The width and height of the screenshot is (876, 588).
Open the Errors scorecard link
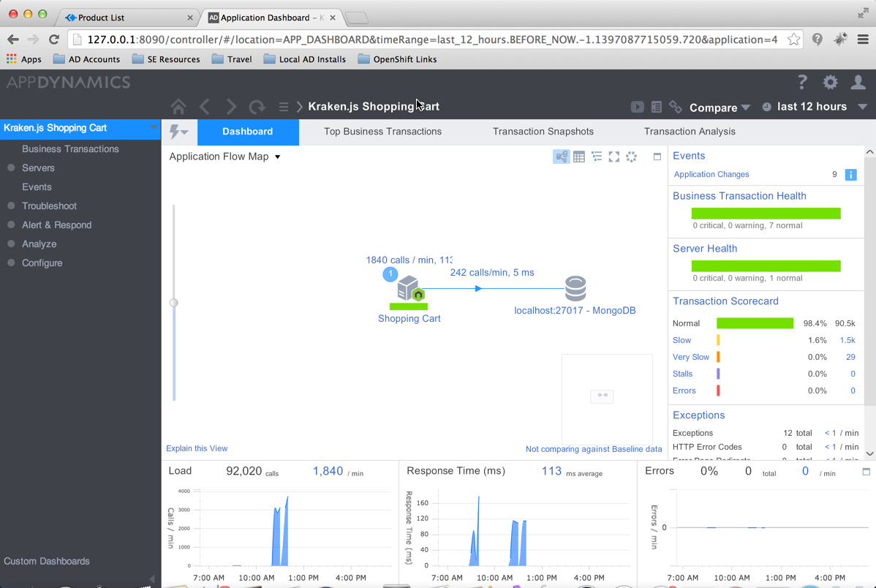684,391
